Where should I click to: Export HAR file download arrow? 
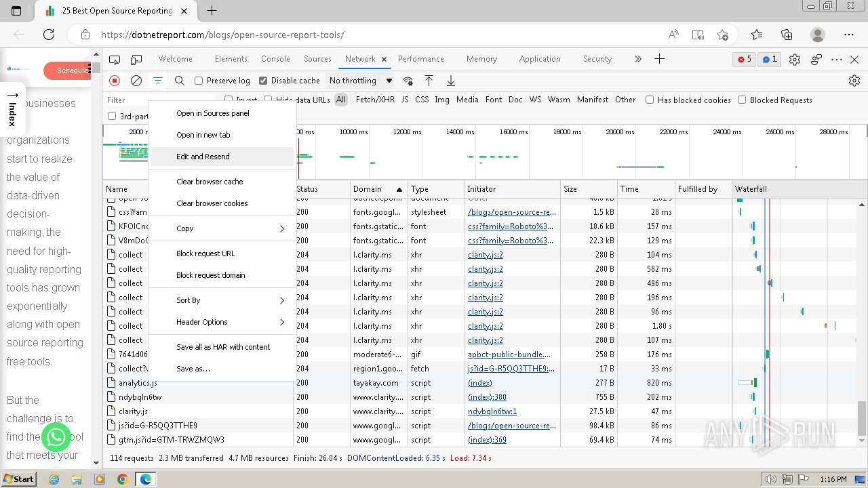(451, 81)
